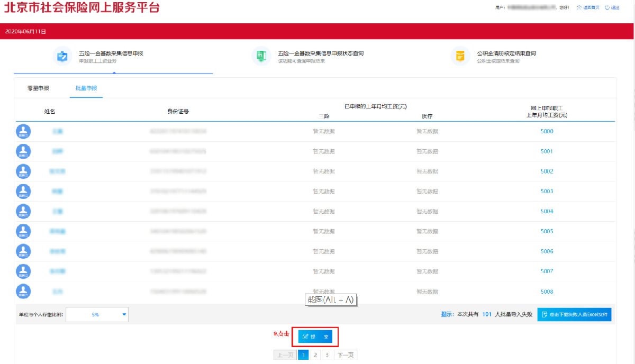Click the blue 提交 submit button
This screenshot has width=635, height=364.
(x=315, y=336)
